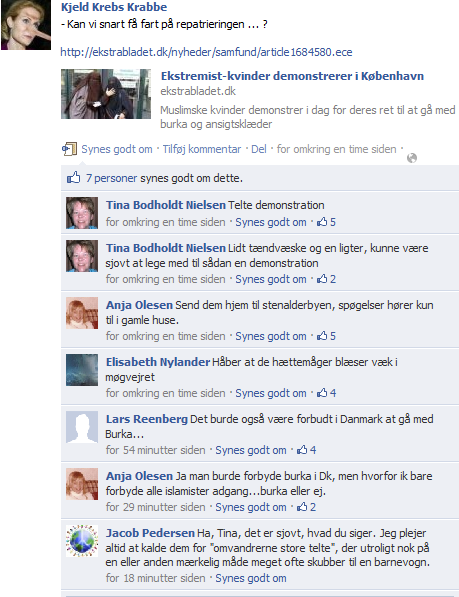The height and width of the screenshot is (597, 459).
Task: Click the link post type icon beside Synes godt om
Action: 70,149
